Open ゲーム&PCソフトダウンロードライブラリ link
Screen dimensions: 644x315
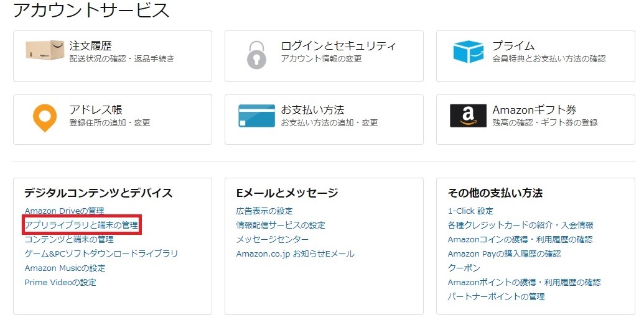pos(101,253)
